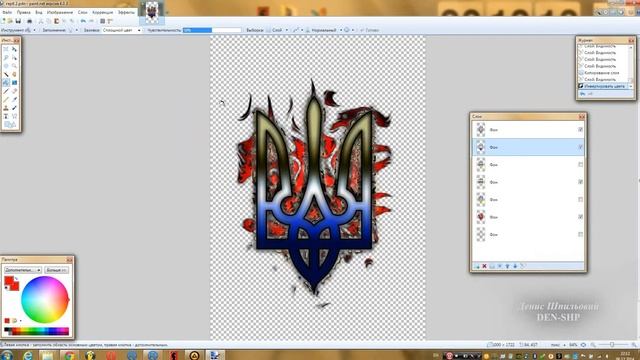Open the 'Нормальный' blend mode dropdown
This screenshot has height=360, width=640.
pyautogui.click(x=326, y=30)
